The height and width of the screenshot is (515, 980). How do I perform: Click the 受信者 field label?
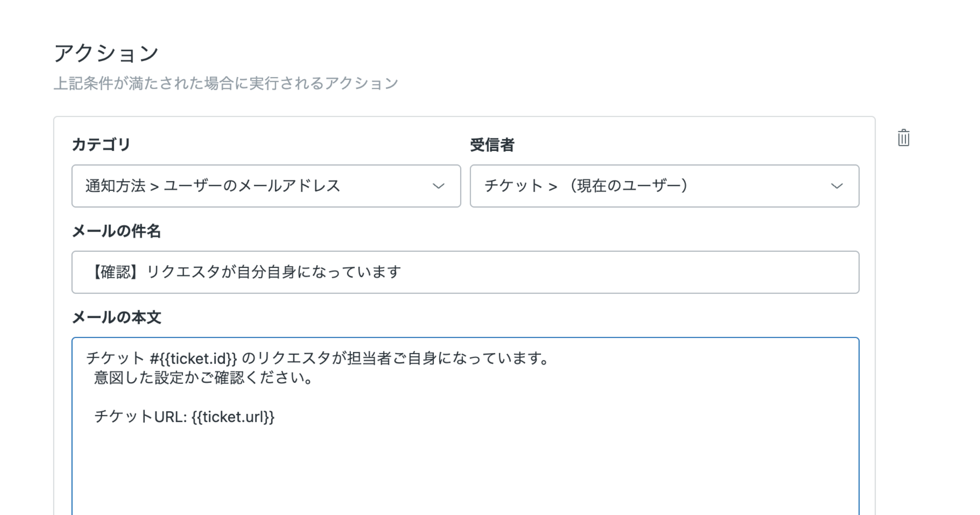pyautogui.click(x=492, y=145)
